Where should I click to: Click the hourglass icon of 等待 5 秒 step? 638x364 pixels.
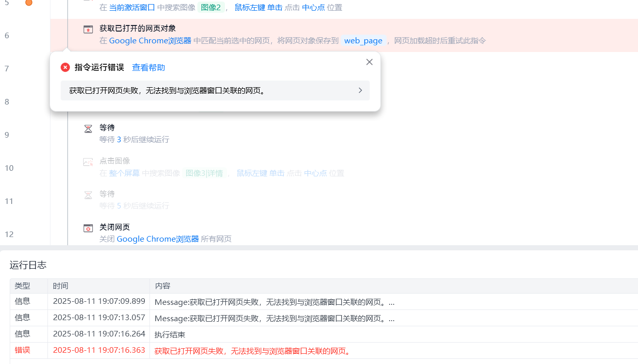(x=88, y=195)
